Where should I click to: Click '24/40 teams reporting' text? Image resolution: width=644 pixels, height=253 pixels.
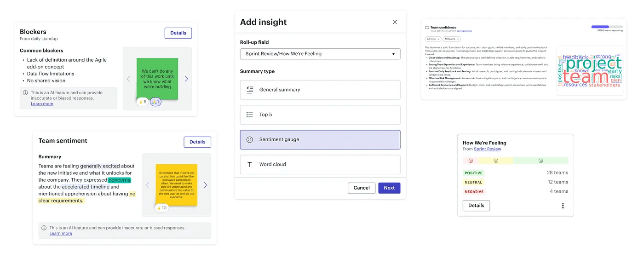coord(610,31)
